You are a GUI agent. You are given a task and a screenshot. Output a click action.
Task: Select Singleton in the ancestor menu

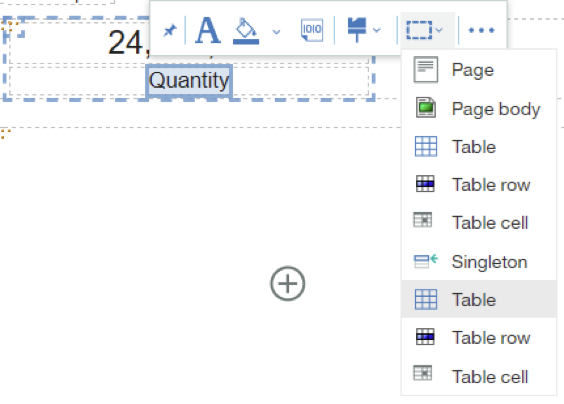479,262
